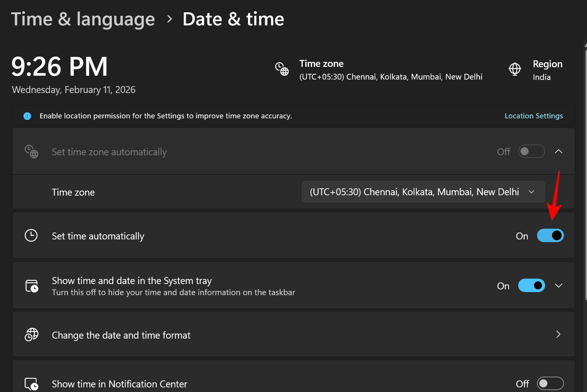Turn off Set time automatically toggle

click(550, 236)
